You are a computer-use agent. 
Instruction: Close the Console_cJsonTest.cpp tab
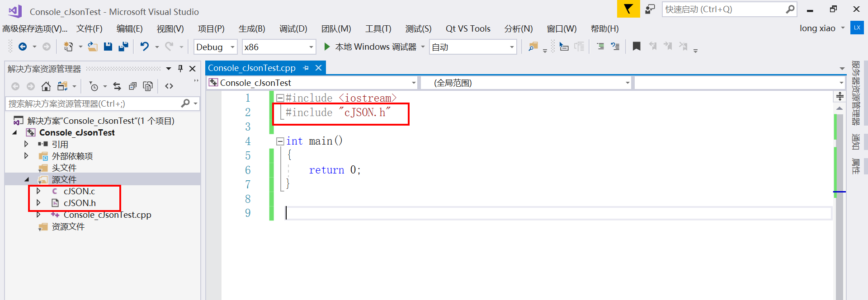point(319,68)
